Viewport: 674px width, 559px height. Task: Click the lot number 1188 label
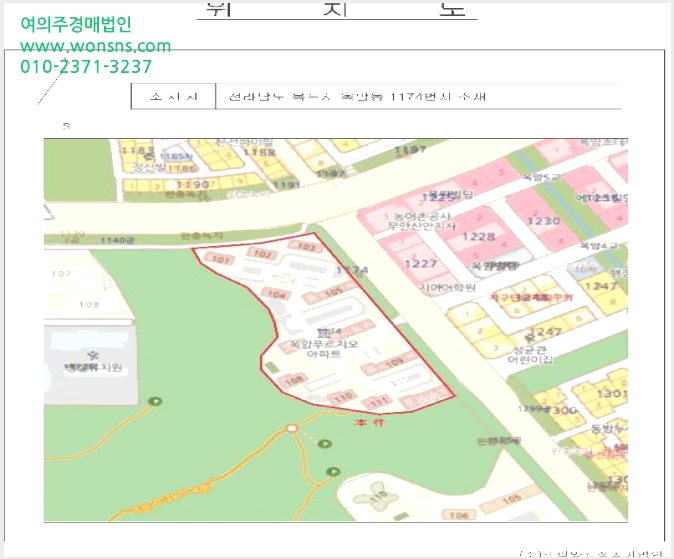click(259, 152)
